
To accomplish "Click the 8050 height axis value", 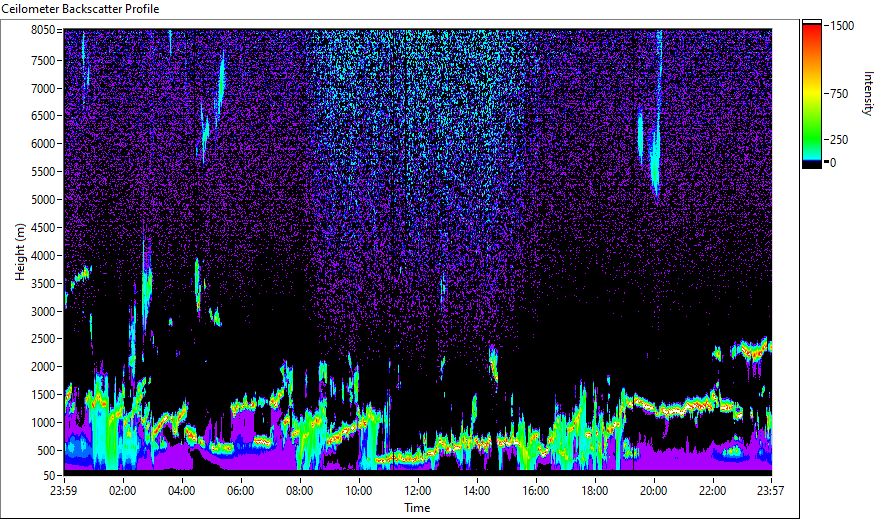I will [43, 30].
